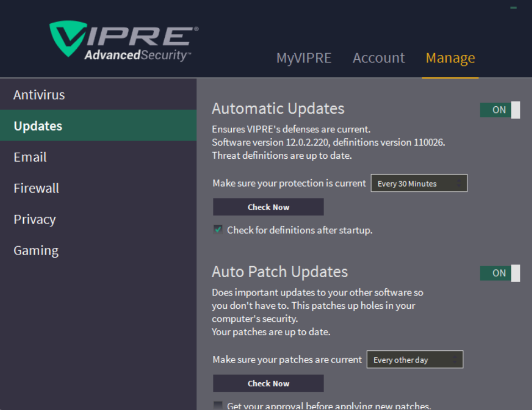Go to Firewall settings
532x410 pixels.
[x=98, y=188]
